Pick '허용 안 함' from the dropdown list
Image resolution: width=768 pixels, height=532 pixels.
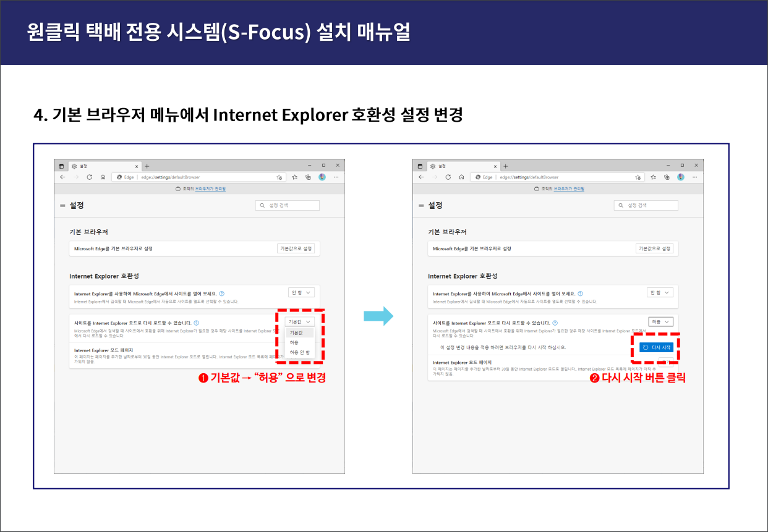click(x=300, y=352)
